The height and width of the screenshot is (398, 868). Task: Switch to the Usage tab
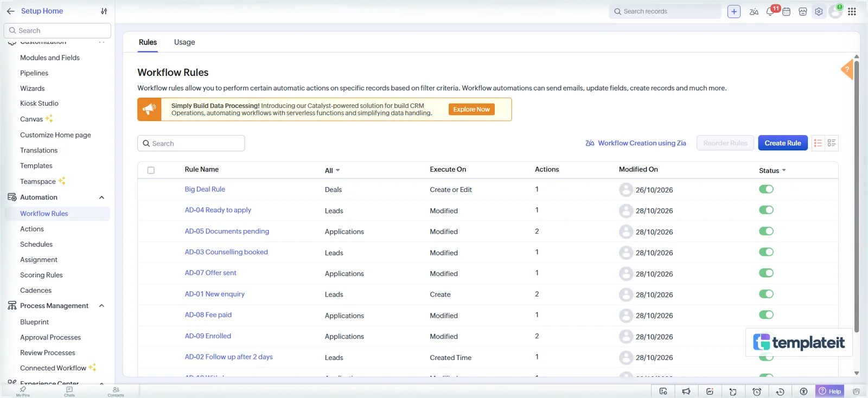[x=184, y=42]
